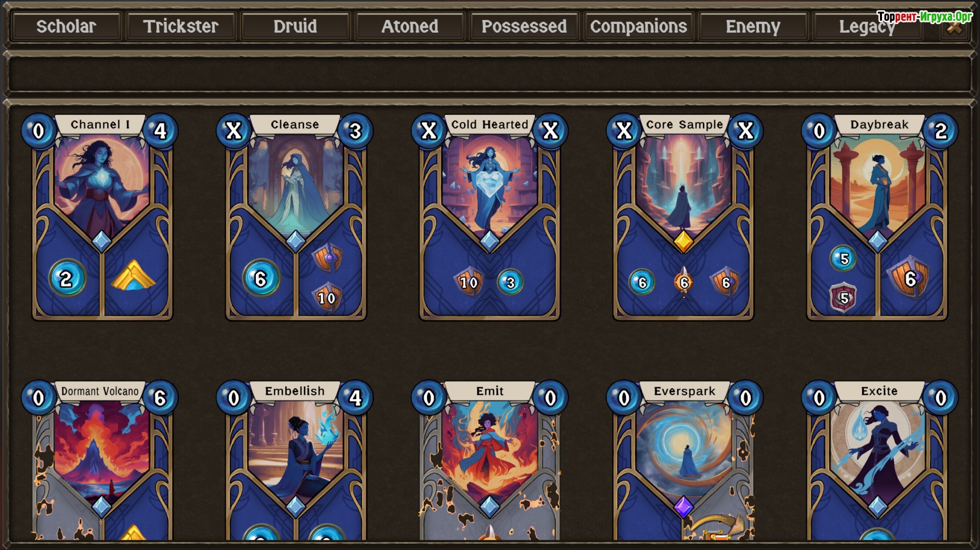Click the large 6 shield on Daybreak
980x550 pixels.
coord(909,278)
